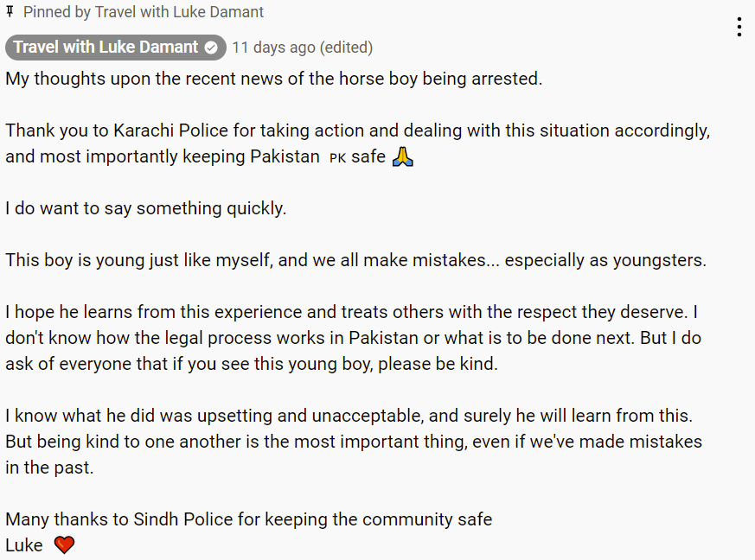
Task: Click the Luke signature text
Action: tap(24, 545)
